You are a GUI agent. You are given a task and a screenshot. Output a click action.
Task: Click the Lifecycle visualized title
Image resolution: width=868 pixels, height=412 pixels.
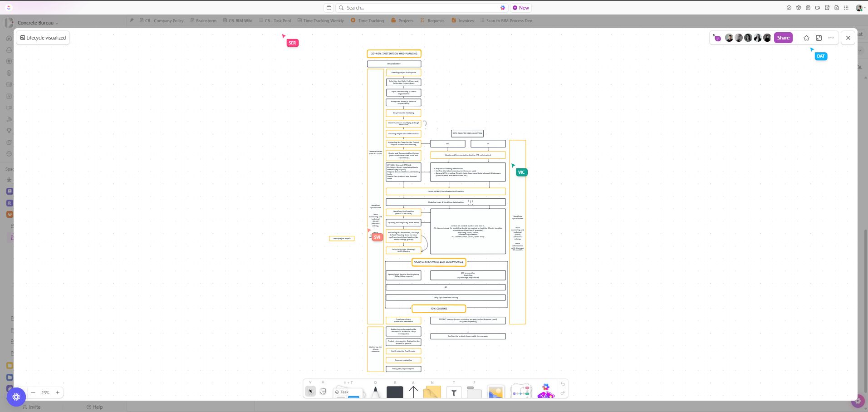pos(43,38)
